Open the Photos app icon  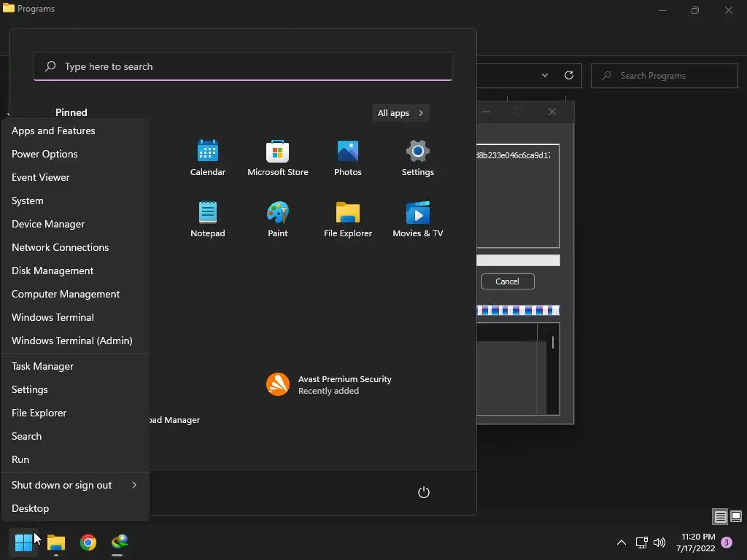click(x=348, y=157)
